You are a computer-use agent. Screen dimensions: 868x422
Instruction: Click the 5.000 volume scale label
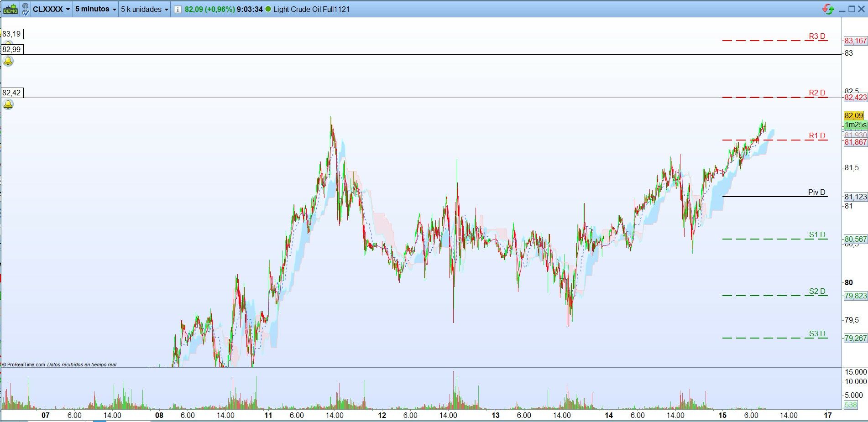854,395
